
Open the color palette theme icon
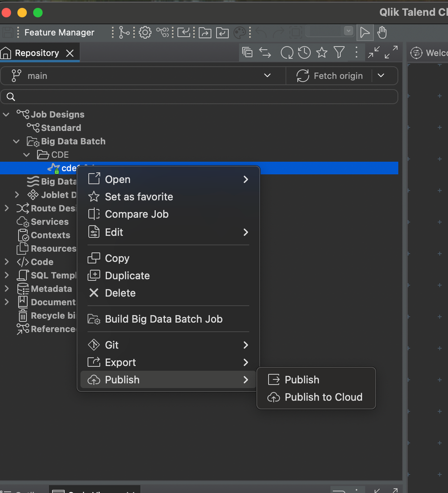pyautogui.click(x=240, y=33)
